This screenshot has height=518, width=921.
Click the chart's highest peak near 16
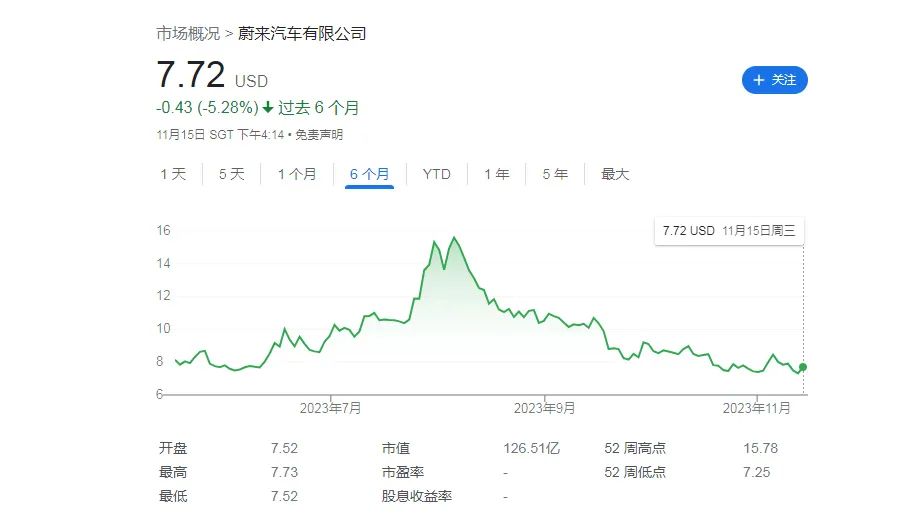[x=455, y=238]
